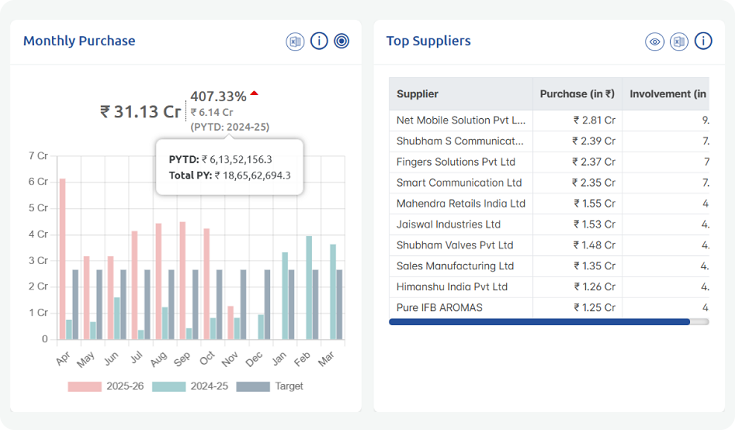Toggle the 2025-26 legend series
Viewport: 735px width, 430px height.
point(98,386)
